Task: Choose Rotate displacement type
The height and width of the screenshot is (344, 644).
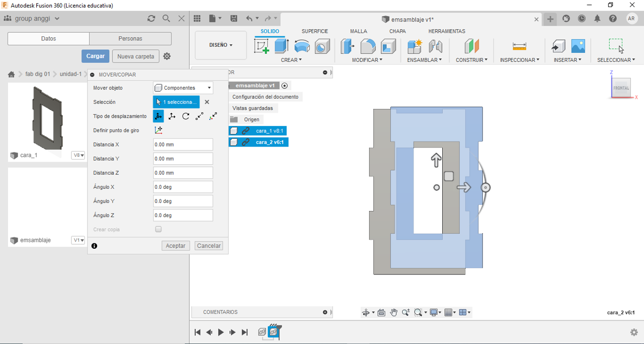Action: 186,116
